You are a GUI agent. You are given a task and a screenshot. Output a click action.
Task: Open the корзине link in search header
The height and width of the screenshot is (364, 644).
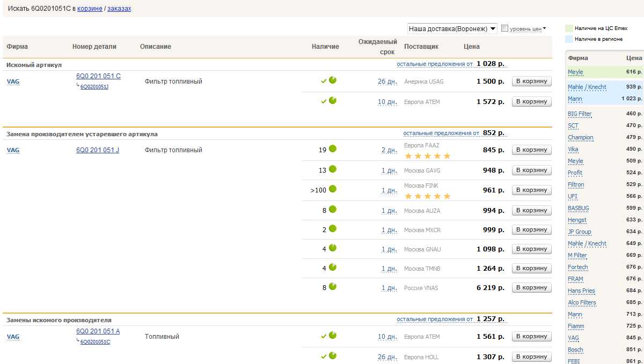[90, 9]
